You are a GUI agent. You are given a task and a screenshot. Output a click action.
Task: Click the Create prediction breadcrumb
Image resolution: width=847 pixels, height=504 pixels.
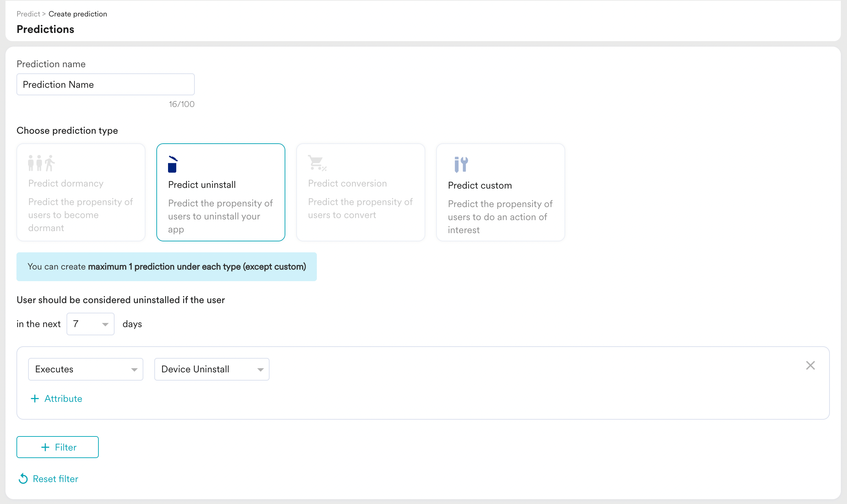[77, 14]
